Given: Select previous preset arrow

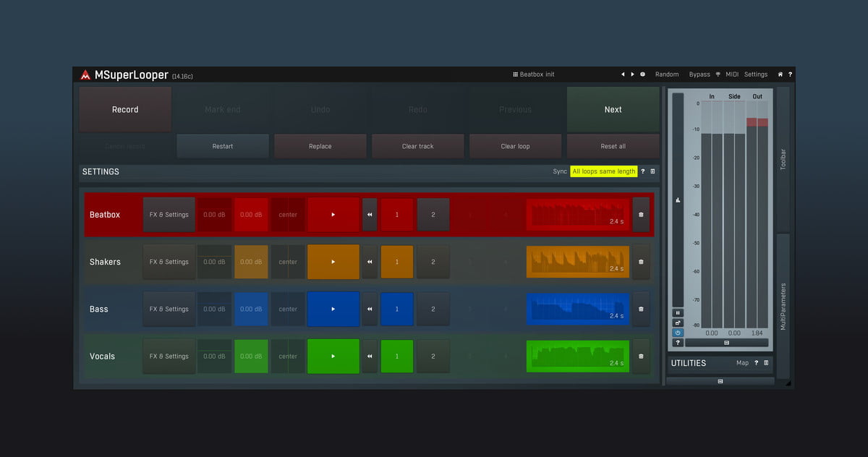Looking at the screenshot, I should 623,74.
